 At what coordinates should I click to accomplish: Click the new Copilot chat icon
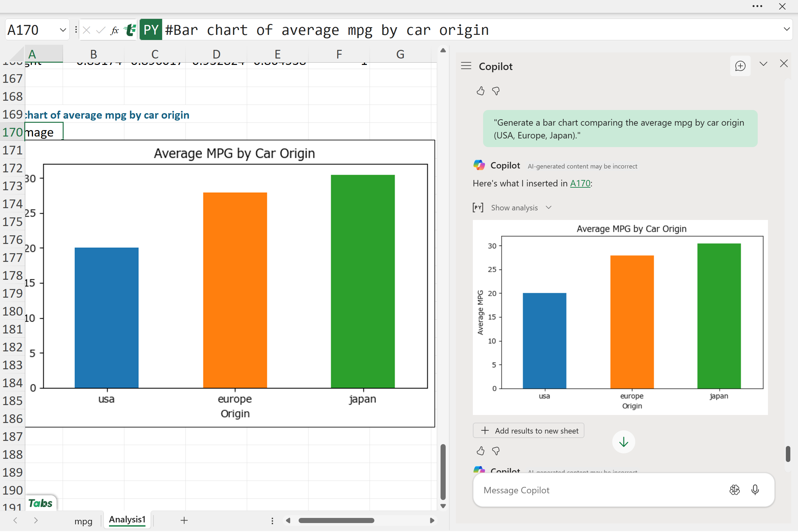(x=740, y=66)
